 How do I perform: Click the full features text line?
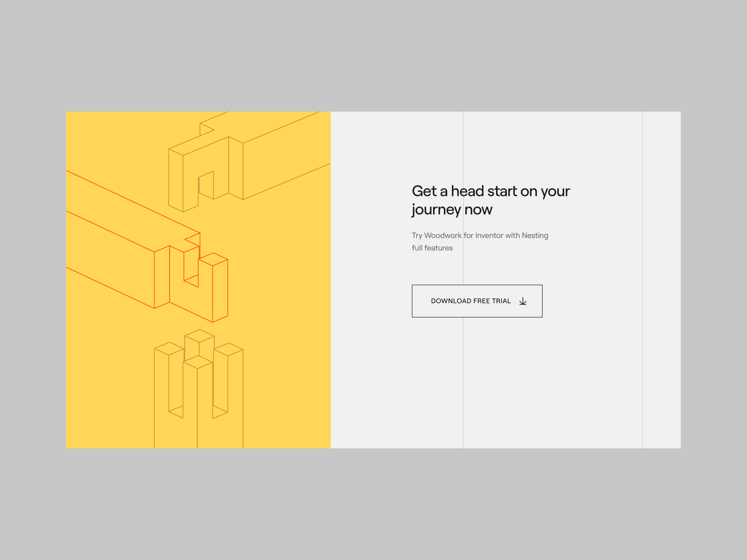[432, 248]
